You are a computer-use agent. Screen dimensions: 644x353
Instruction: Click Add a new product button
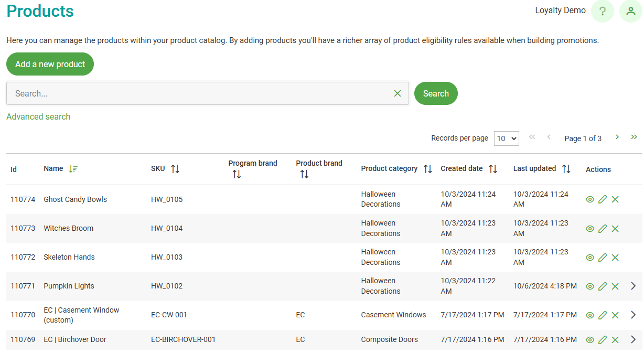tap(50, 64)
